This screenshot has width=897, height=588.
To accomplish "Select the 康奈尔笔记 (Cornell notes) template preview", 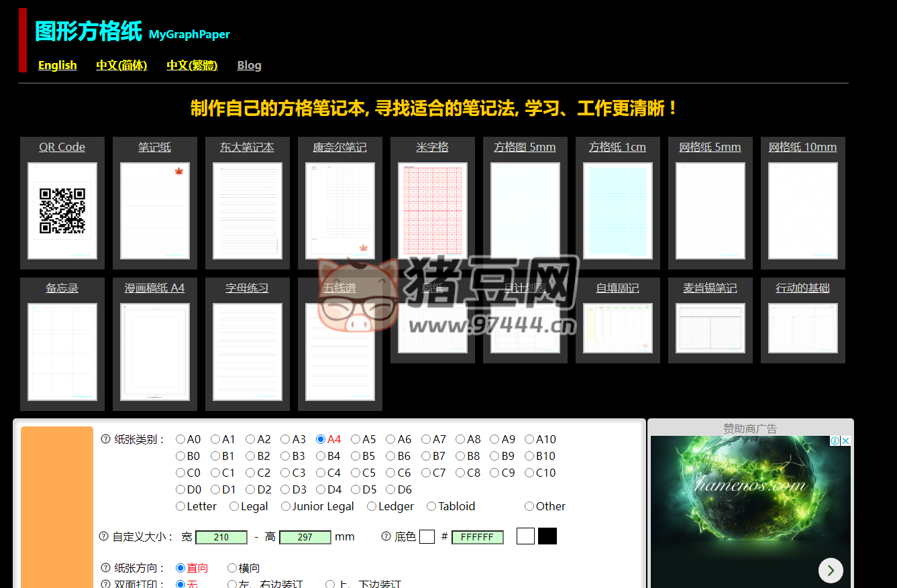I will coord(339,210).
